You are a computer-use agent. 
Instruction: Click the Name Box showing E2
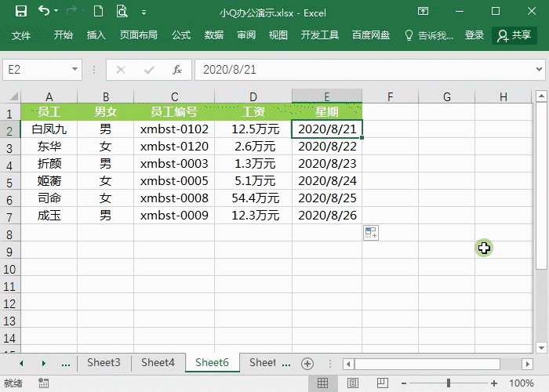38,70
